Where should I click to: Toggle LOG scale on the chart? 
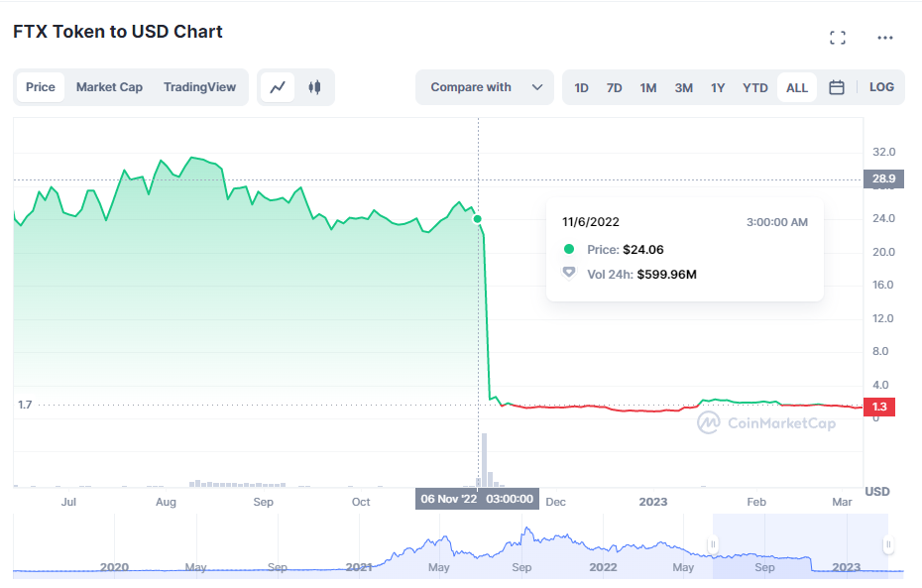click(x=881, y=87)
